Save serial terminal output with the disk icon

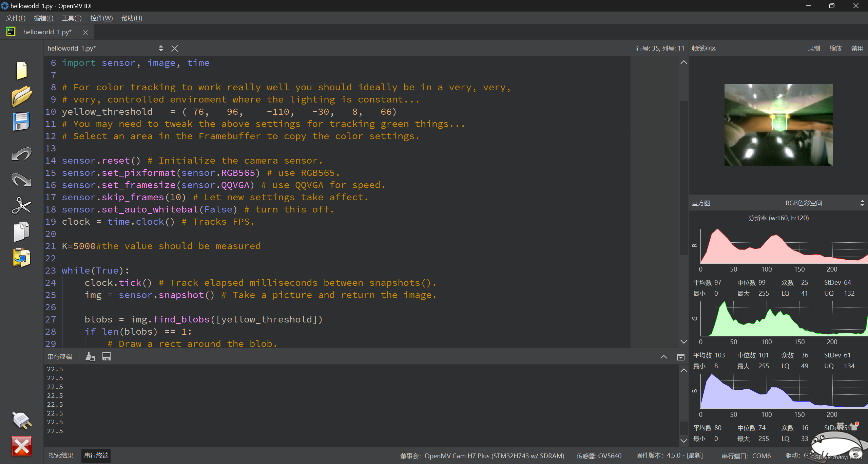[x=107, y=356]
